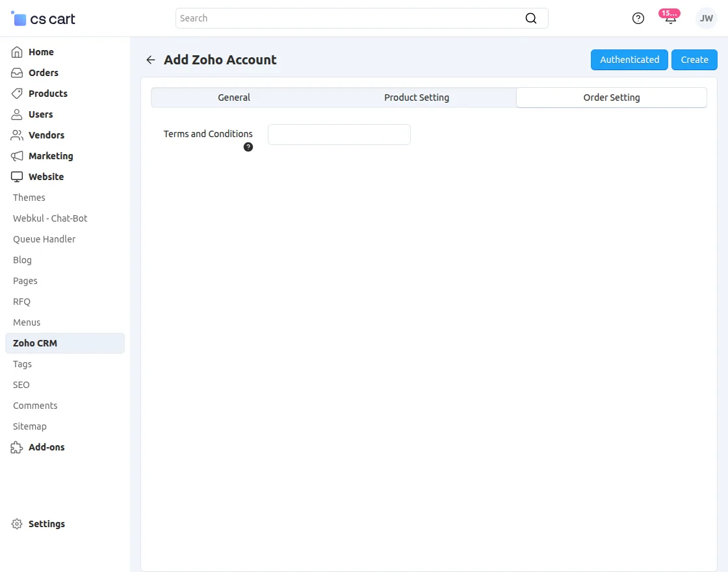Open Vendors via its people icon
This screenshot has width=728, height=572.
16,135
